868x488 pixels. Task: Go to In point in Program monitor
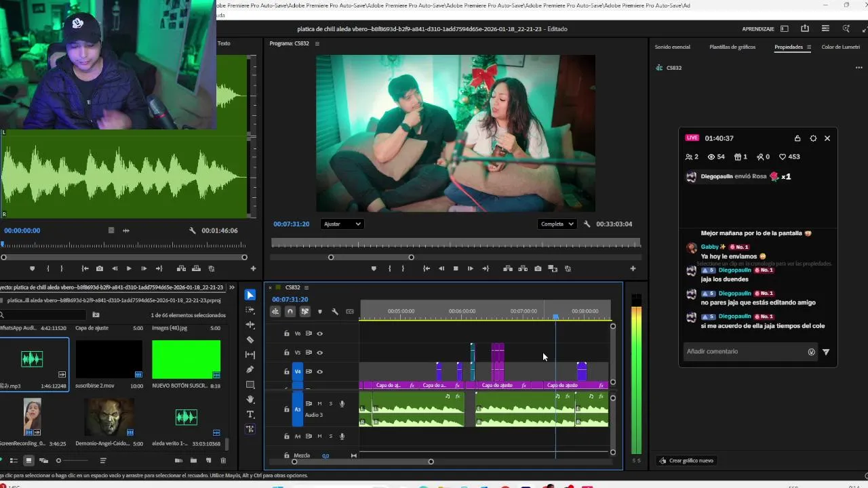pos(426,268)
